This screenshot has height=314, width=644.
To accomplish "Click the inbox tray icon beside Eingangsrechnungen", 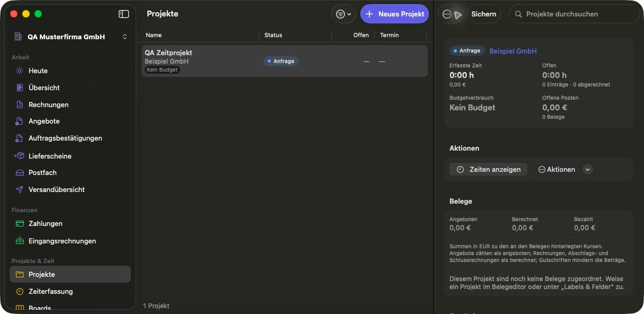I will pyautogui.click(x=20, y=241).
